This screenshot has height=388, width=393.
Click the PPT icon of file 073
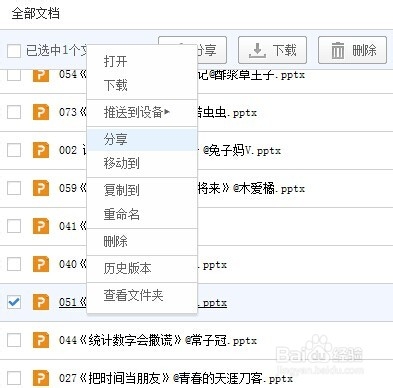[x=41, y=112]
